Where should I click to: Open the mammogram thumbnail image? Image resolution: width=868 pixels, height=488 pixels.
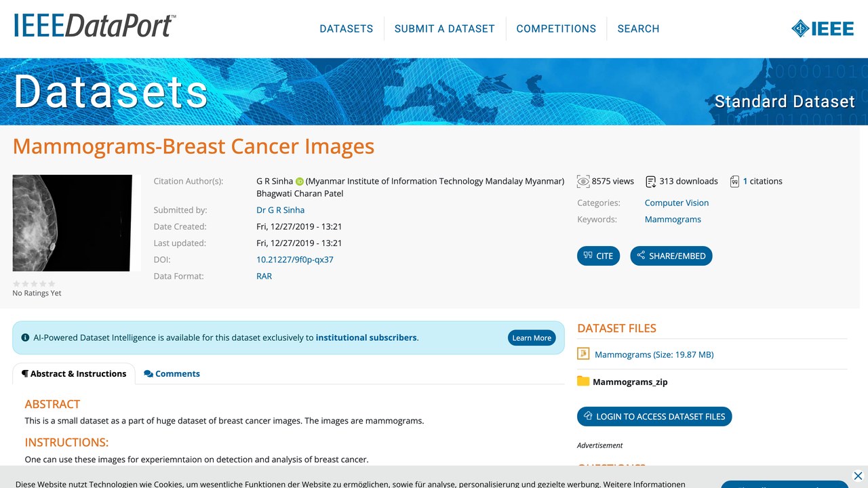77,223
